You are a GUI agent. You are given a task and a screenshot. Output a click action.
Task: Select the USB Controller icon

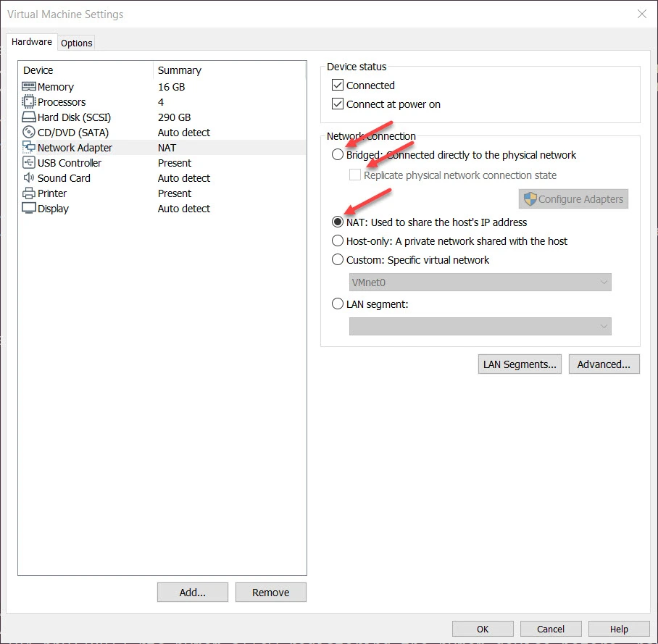click(x=29, y=163)
